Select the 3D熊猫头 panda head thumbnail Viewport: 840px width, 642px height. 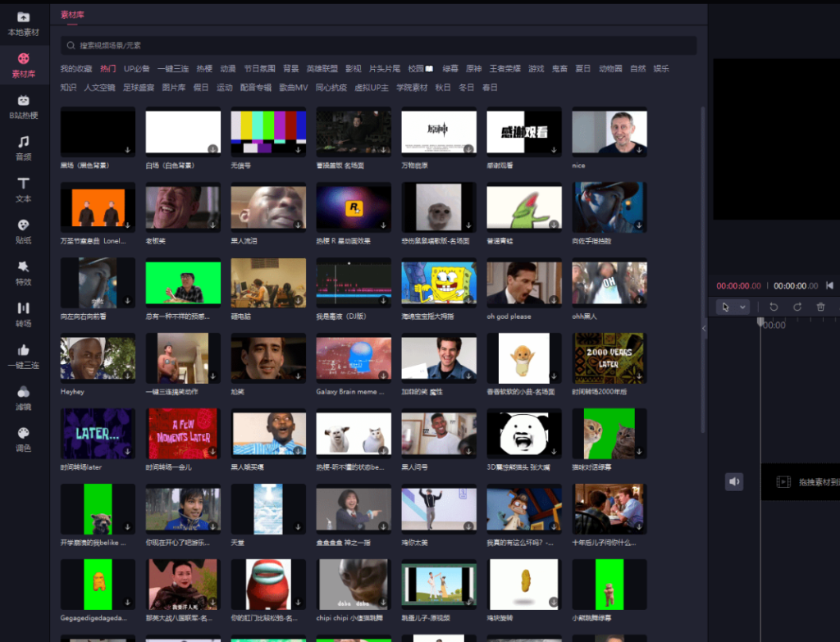click(x=524, y=433)
